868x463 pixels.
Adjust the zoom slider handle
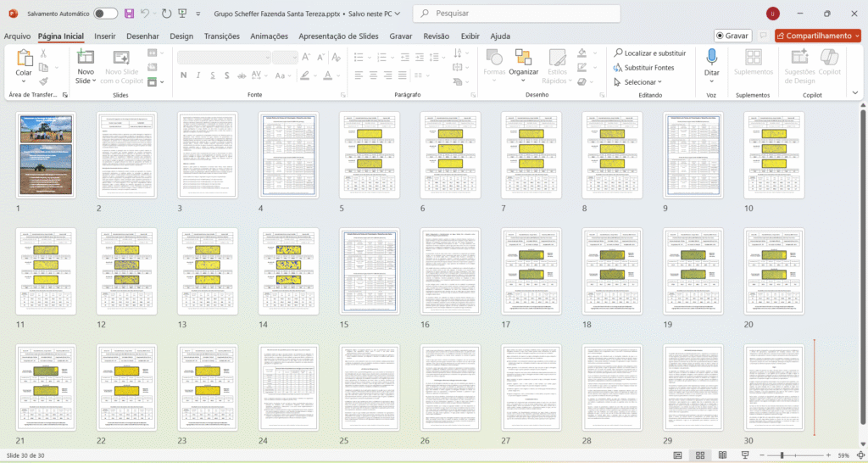pos(782,455)
